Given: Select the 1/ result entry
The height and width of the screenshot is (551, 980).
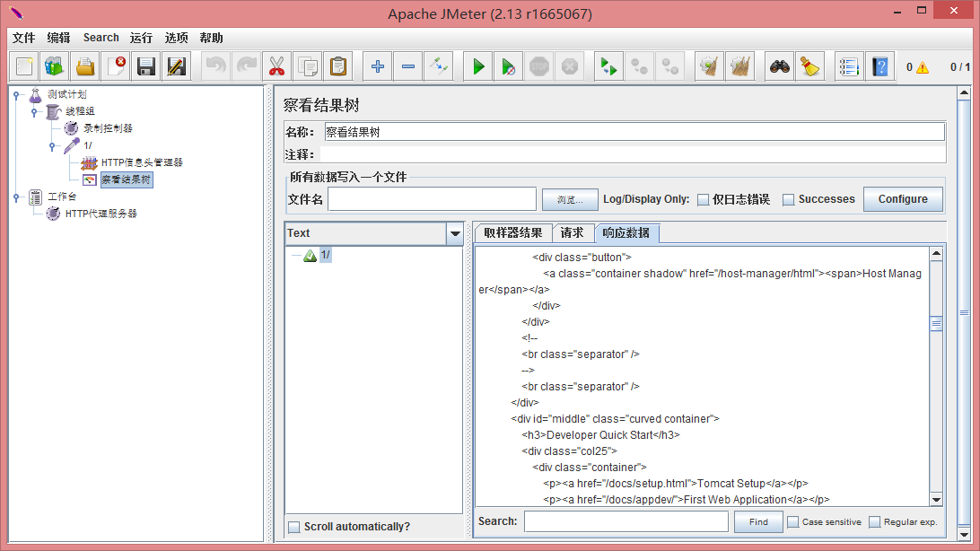Looking at the screenshot, I should 326,255.
